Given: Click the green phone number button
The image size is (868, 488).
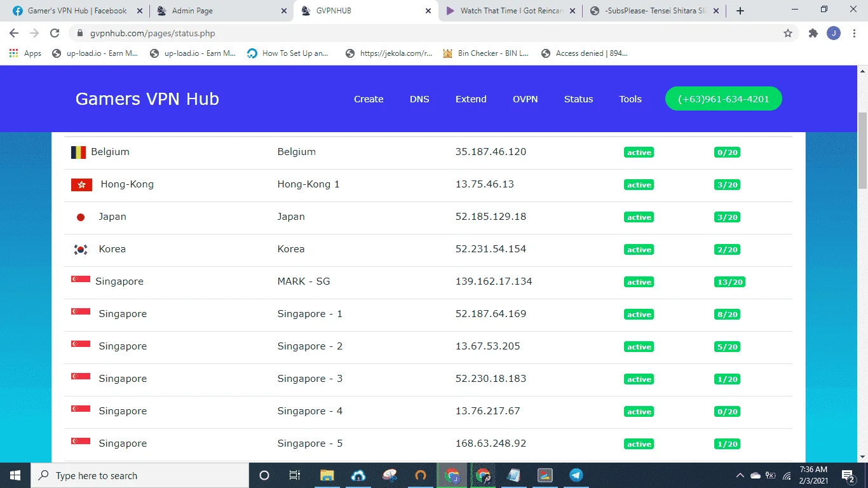Looking at the screenshot, I should click(724, 98).
